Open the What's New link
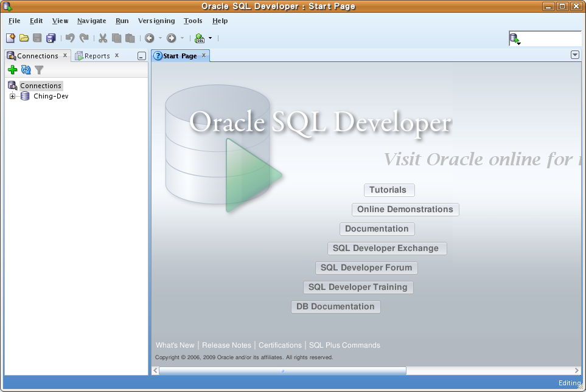 click(x=175, y=345)
